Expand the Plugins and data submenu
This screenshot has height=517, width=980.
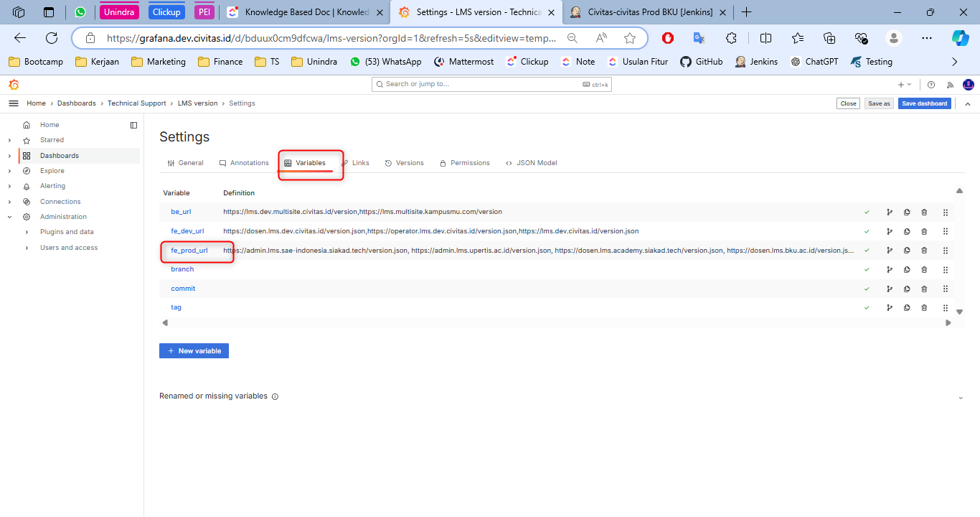[27, 232]
